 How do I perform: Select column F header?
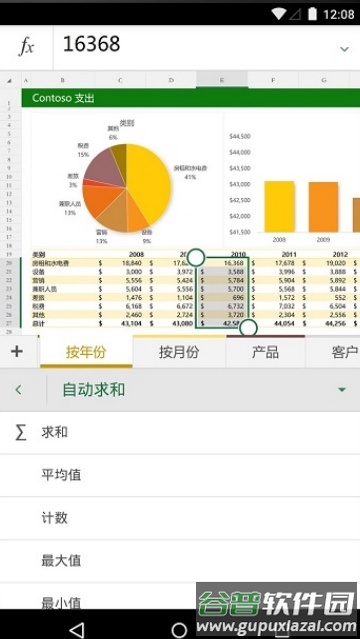(273, 80)
